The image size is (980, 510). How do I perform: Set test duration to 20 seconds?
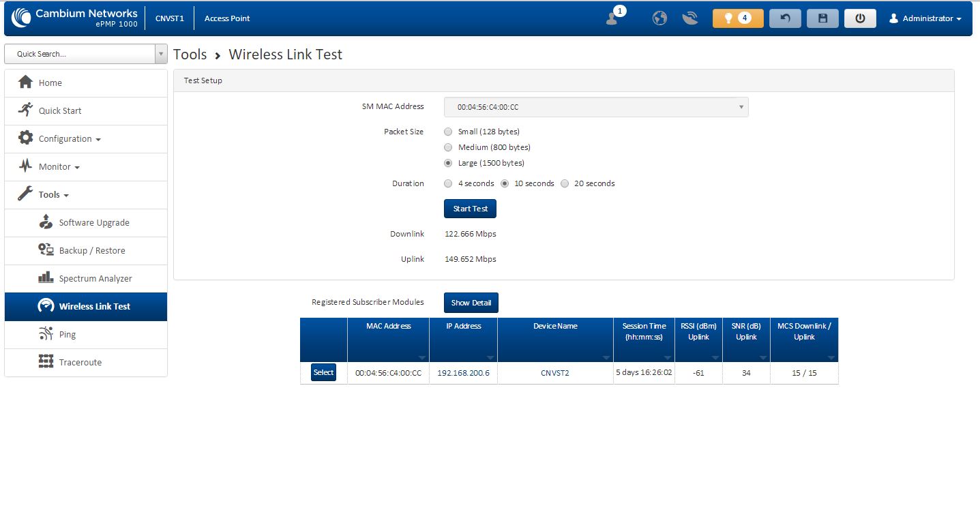point(565,183)
